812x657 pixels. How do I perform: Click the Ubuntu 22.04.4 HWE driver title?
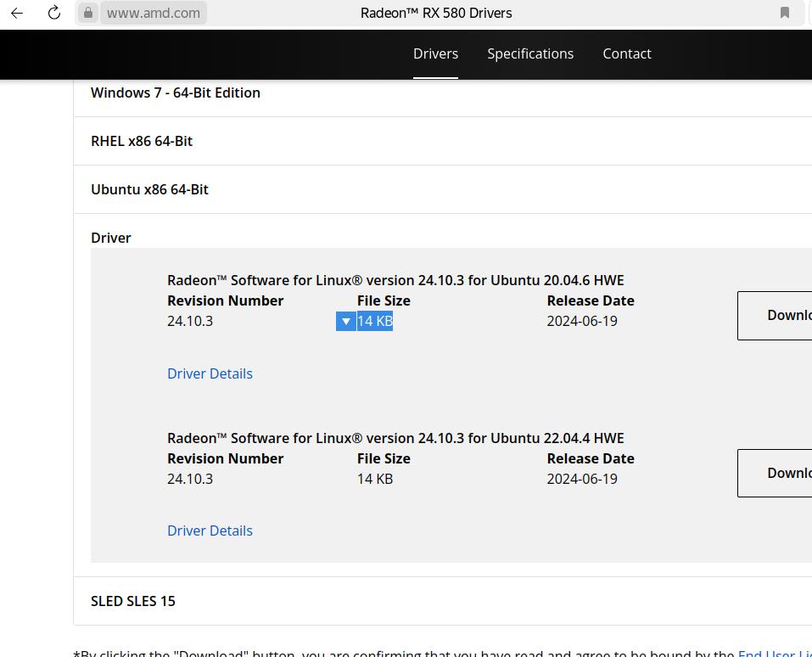click(395, 438)
